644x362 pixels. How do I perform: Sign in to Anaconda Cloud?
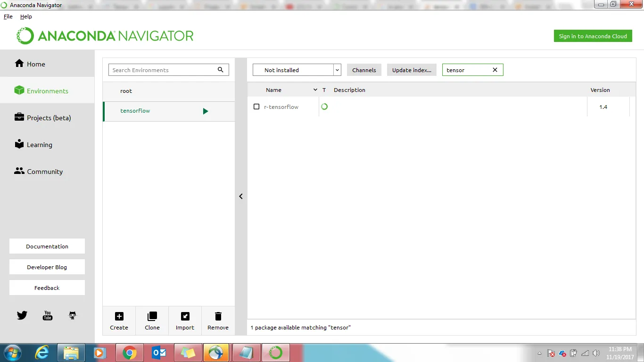(593, 36)
